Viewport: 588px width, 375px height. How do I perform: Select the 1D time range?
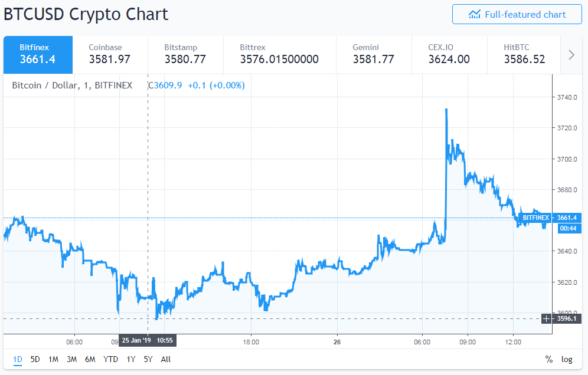pos(18,359)
